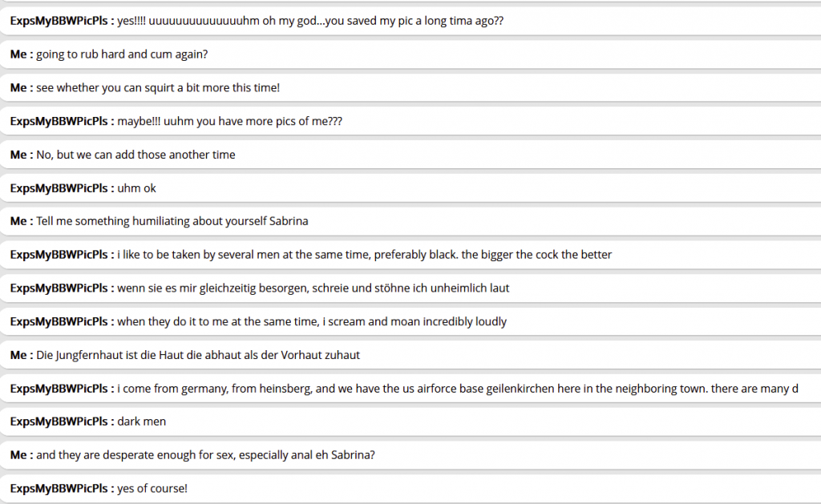Click "No, but we can add those" message
Viewport: 821px width, 504px height.
click(x=135, y=155)
